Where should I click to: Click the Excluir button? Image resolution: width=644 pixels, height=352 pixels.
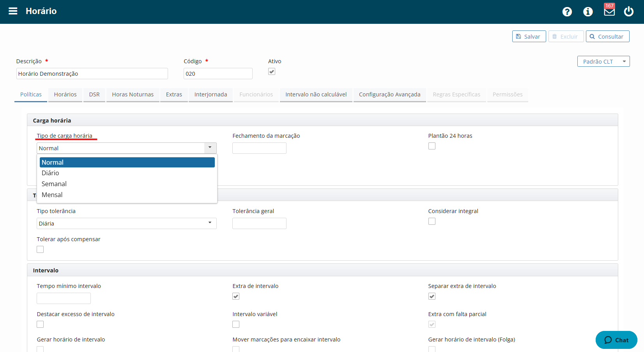pyautogui.click(x=566, y=36)
